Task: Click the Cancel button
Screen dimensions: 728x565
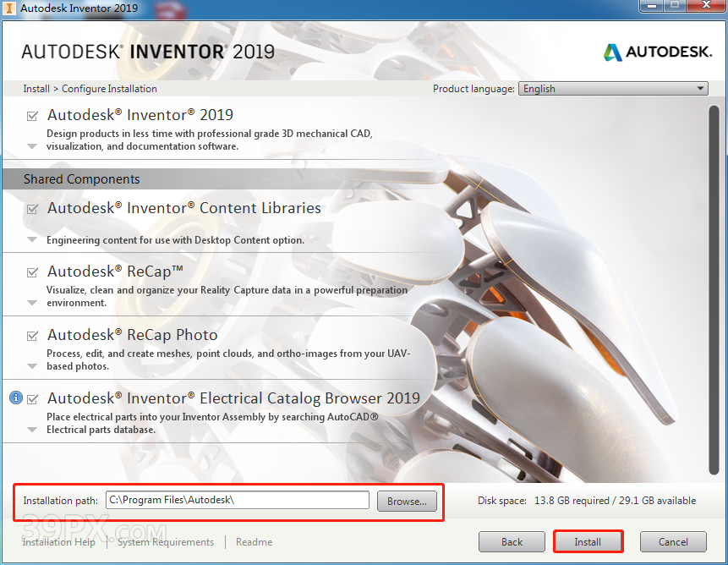Action: [673, 542]
